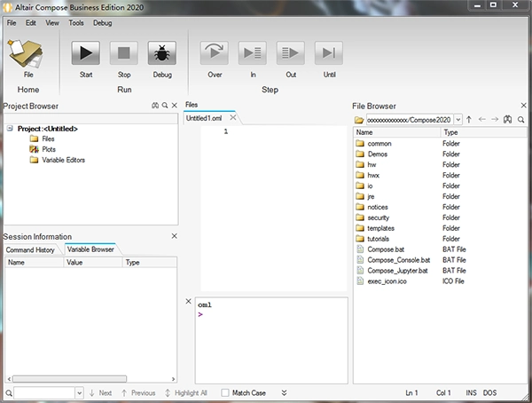Open the File Browser path dropdown
532x403 pixels.
tap(458, 120)
